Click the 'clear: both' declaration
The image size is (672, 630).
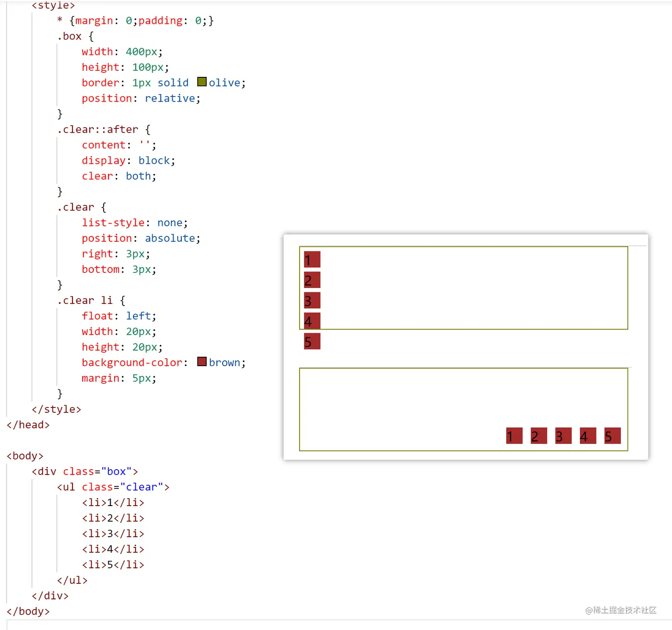pos(119,176)
